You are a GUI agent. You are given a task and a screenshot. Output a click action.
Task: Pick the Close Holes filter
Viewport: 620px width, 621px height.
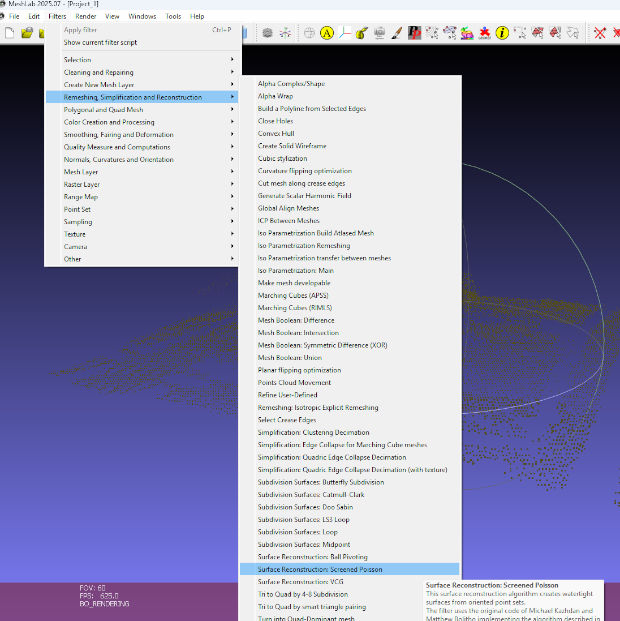click(276, 121)
